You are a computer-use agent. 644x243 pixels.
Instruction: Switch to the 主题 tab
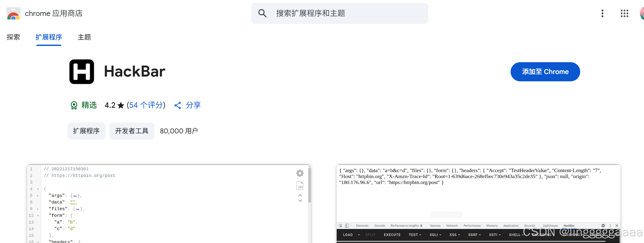point(84,37)
